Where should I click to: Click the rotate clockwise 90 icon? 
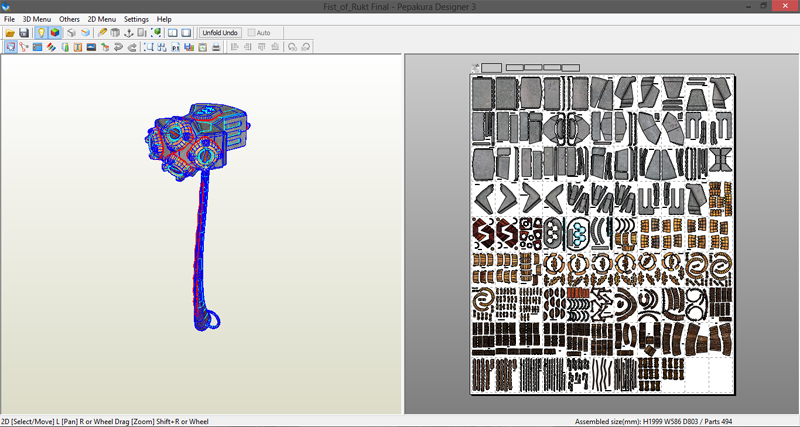coord(306,47)
